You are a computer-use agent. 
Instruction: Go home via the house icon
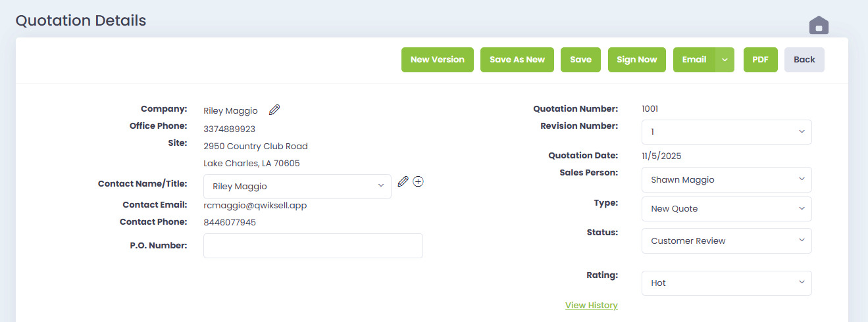819,26
